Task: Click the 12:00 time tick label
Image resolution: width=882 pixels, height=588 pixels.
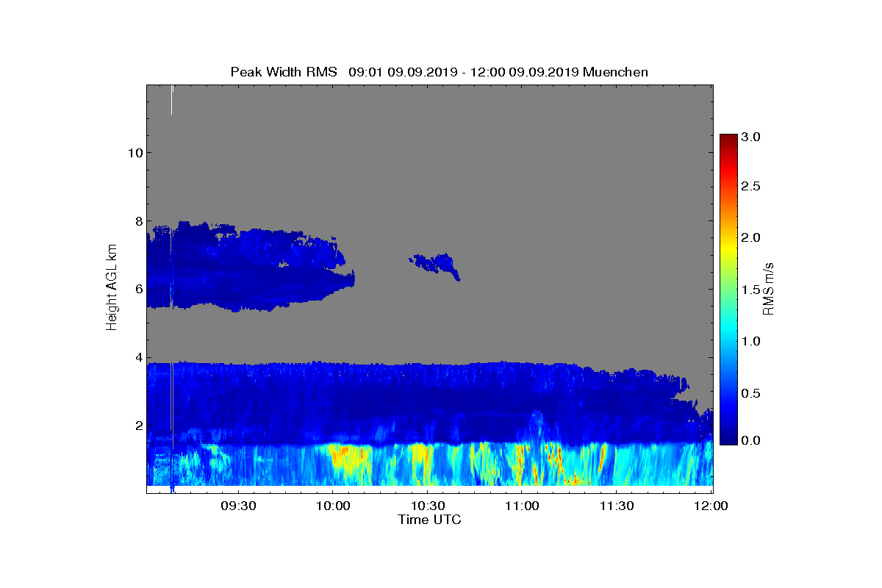Action: (711, 506)
